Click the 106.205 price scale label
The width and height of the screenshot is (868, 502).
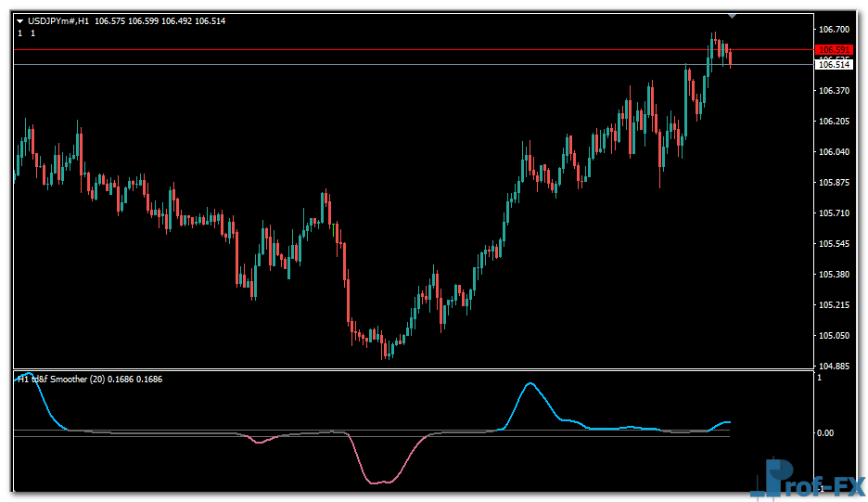[835, 122]
